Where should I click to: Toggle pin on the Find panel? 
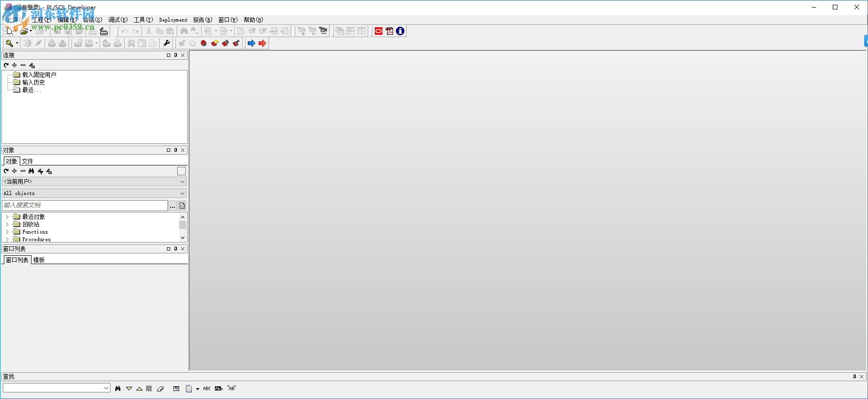[854, 377]
